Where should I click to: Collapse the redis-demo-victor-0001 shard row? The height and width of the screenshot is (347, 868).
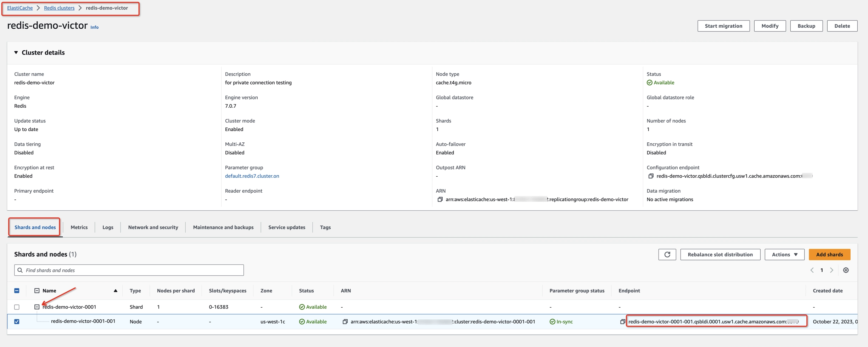[37, 307]
